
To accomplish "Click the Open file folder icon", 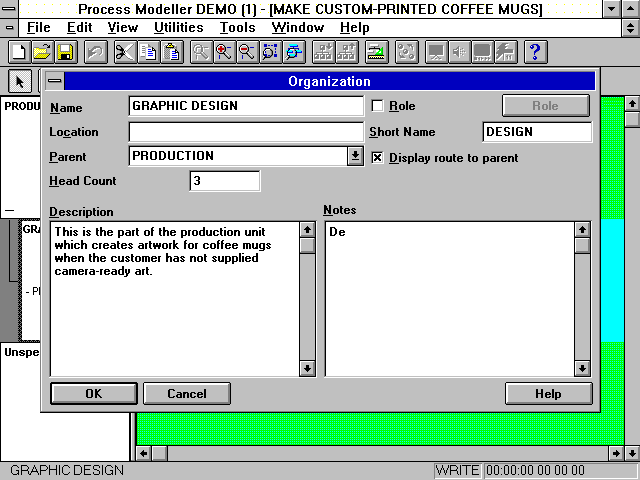I will click(41, 52).
